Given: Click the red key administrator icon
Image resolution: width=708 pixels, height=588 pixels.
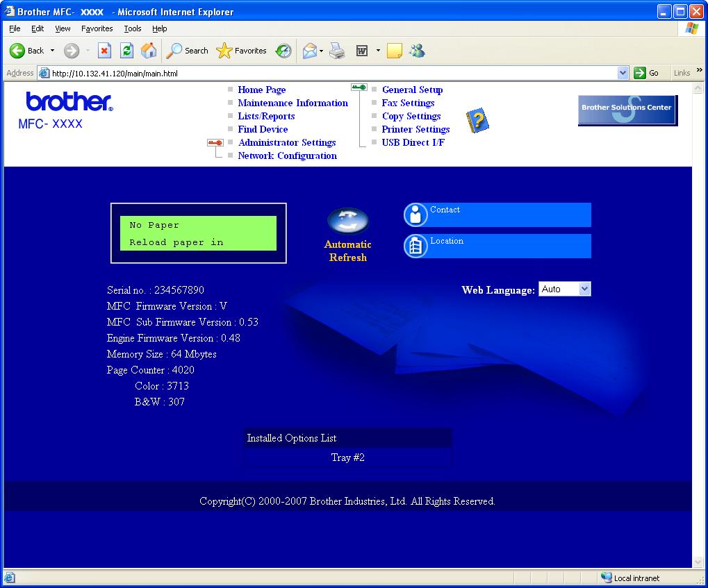Looking at the screenshot, I should click(215, 142).
